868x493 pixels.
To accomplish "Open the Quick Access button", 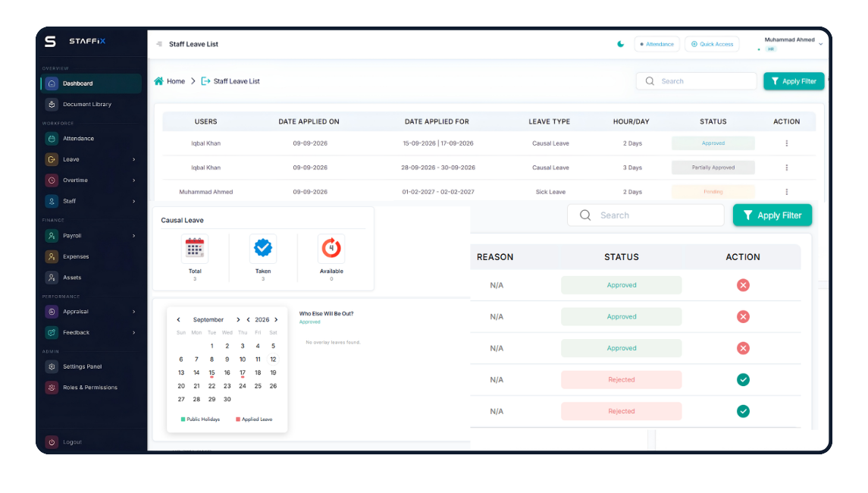I will [x=712, y=44].
